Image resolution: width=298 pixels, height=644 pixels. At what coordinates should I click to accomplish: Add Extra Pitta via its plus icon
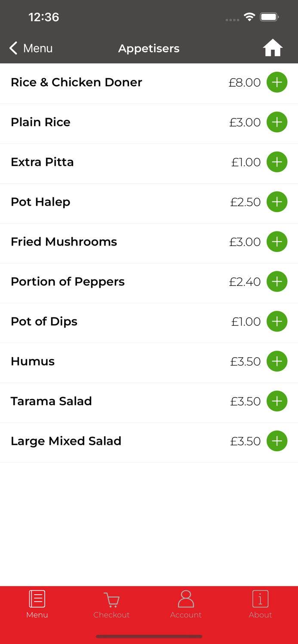[277, 162]
